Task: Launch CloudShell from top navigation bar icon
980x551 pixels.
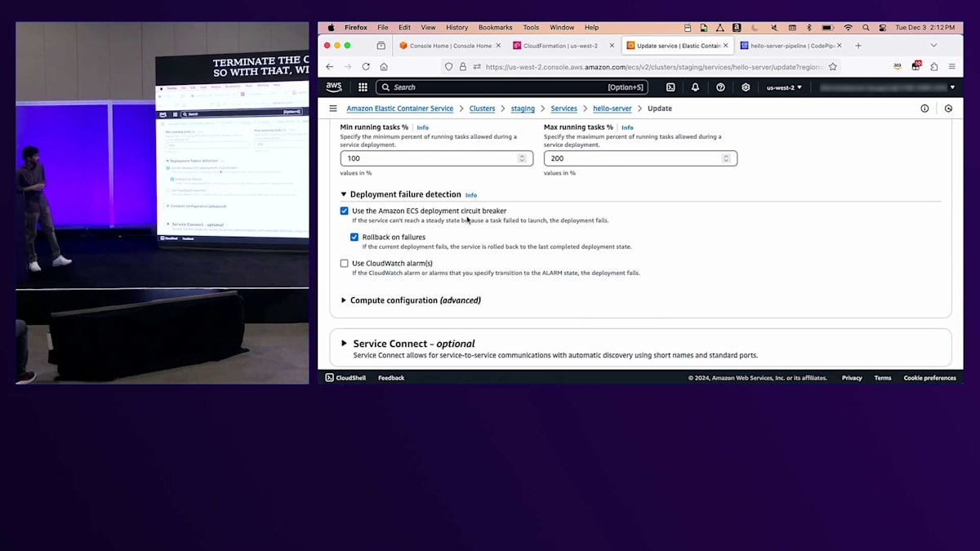Action: tap(670, 87)
